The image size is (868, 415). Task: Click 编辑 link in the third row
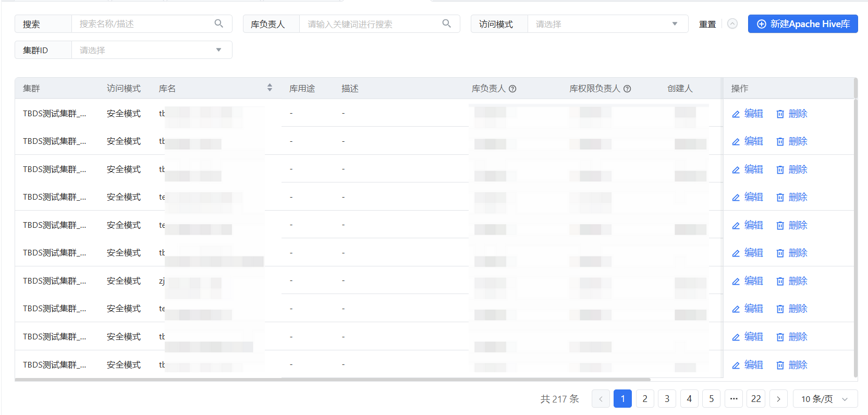[753, 169]
